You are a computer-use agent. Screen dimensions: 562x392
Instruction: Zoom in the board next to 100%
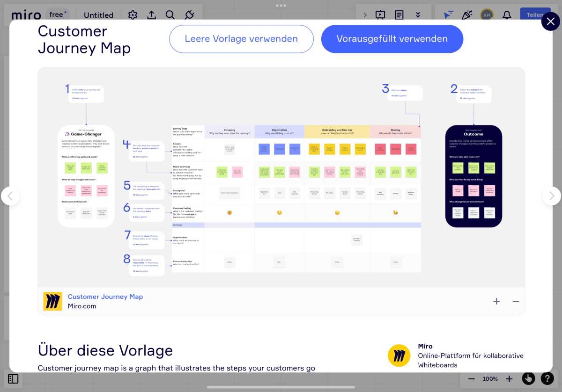pos(509,379)
